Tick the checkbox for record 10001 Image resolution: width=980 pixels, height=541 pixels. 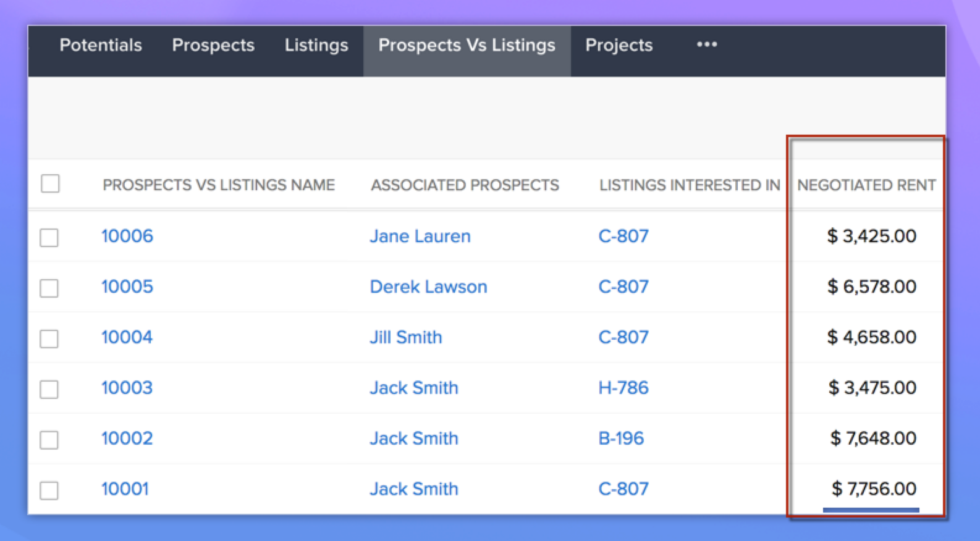tap(49, 490)
